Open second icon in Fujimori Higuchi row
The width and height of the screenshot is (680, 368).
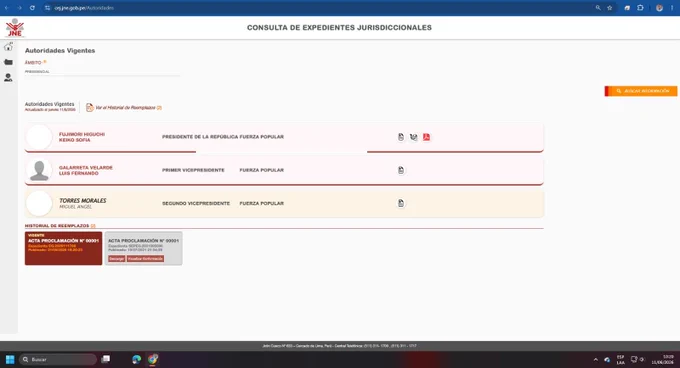[414, 137]
